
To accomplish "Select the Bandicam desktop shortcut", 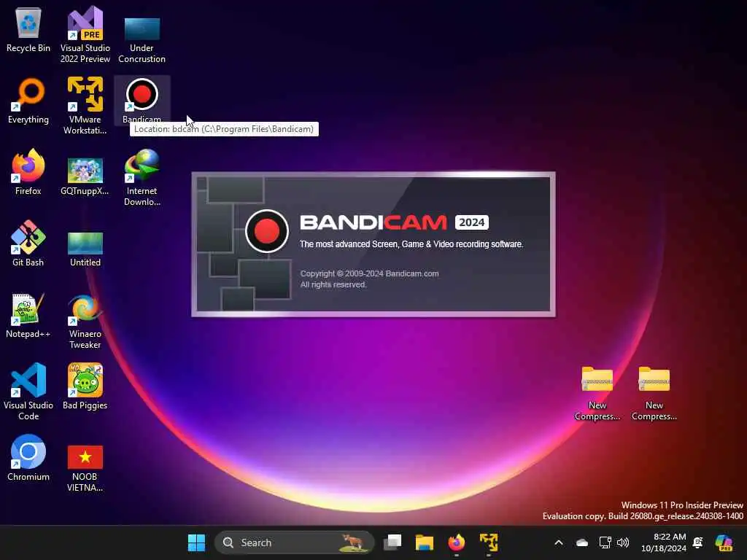I will 142,101.
